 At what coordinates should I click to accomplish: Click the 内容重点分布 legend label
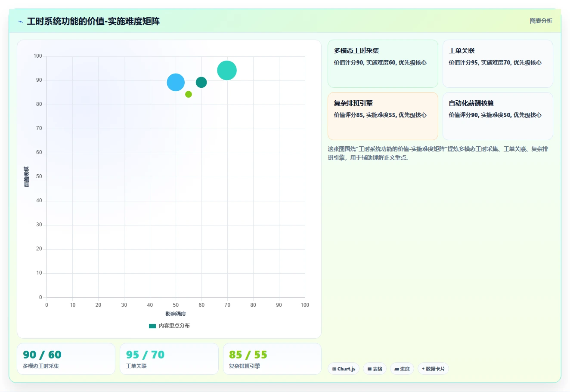coord(174,326)
